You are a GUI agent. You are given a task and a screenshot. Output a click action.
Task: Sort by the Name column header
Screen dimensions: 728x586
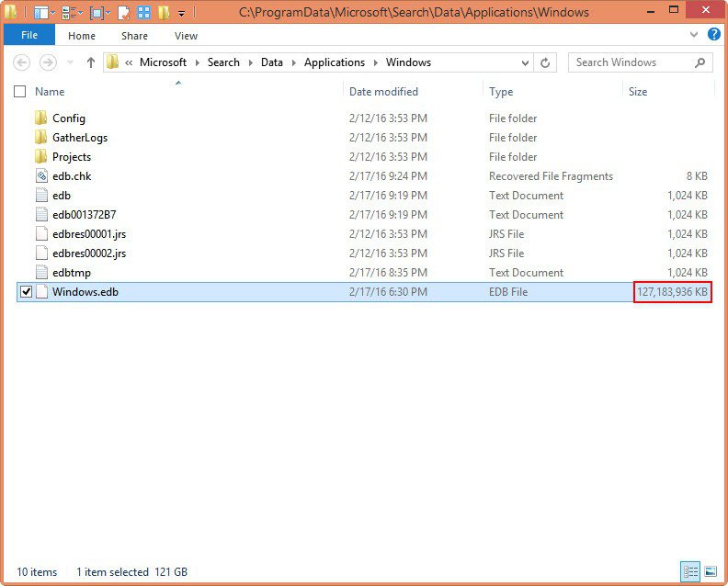click(50, 92)
